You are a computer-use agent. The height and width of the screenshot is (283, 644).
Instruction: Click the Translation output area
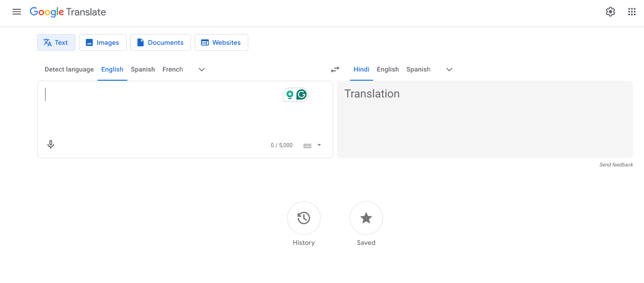[485, 119]
